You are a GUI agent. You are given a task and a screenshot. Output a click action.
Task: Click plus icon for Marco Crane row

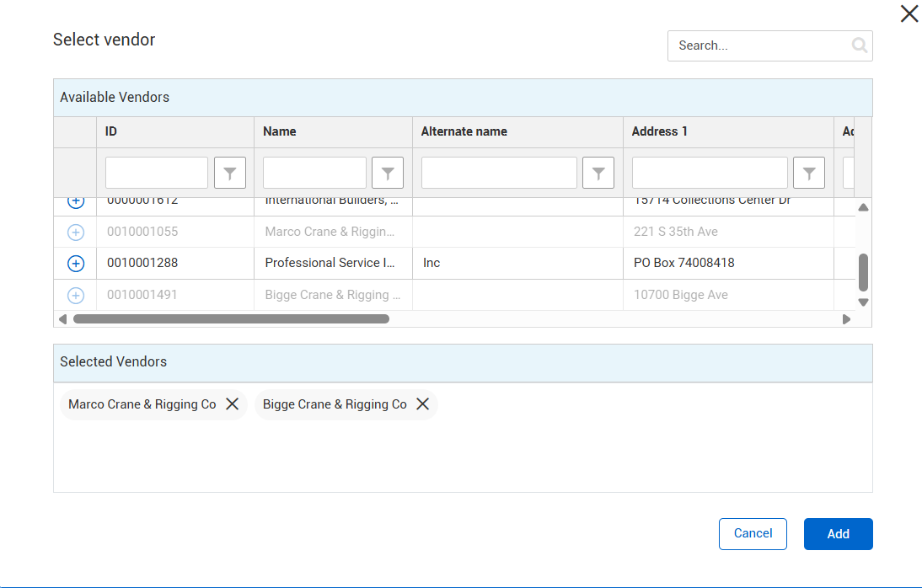pos(76,232)
